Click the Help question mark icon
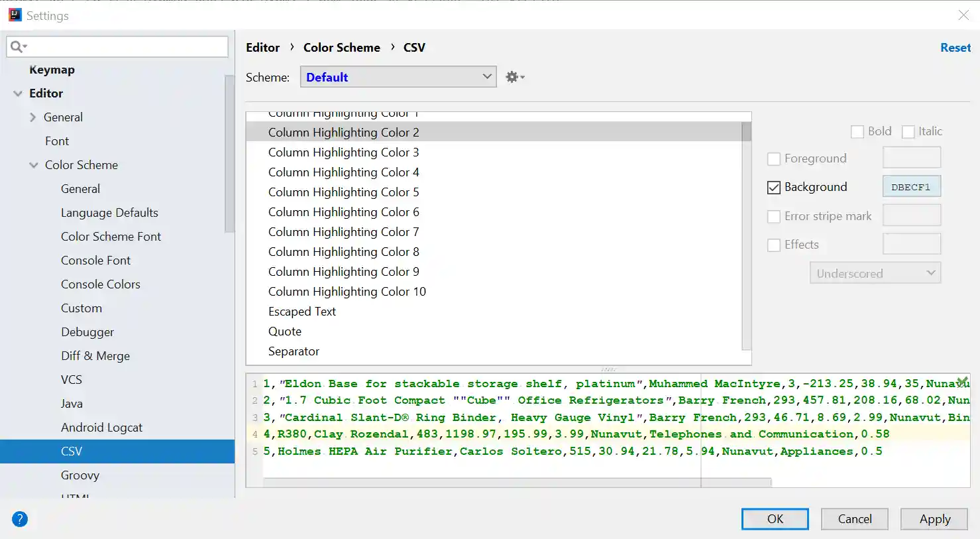The height and width of the screenshot is (539, 980). pyautogui.click(x=19, y=519)
